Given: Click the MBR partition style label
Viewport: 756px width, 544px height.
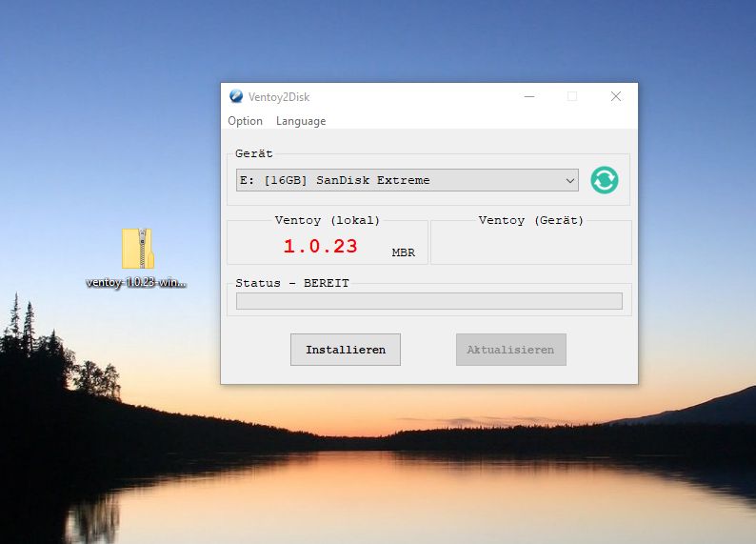Looking at the screenshot, I should [x=403, y=252].
